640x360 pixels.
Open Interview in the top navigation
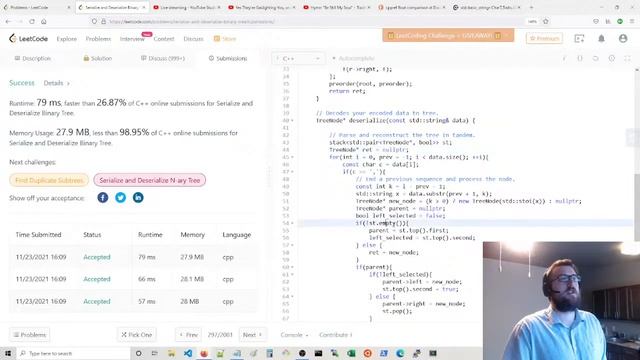132,39
